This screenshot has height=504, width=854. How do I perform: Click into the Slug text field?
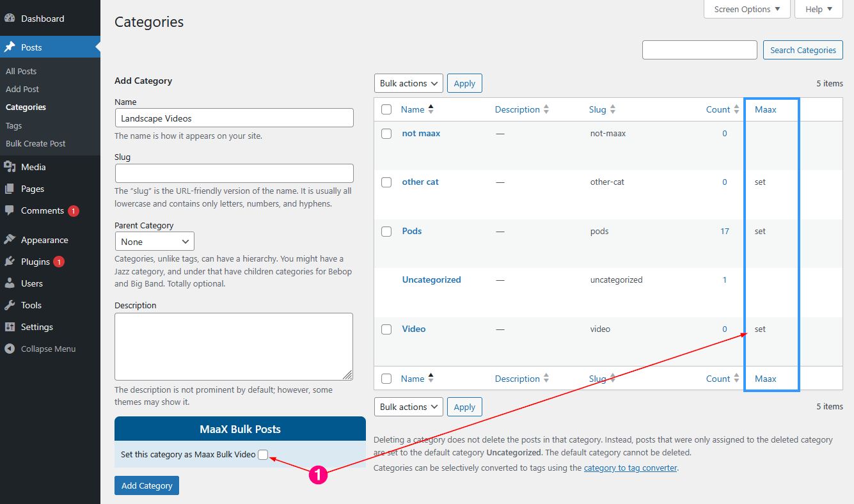(x=234, y=173)
